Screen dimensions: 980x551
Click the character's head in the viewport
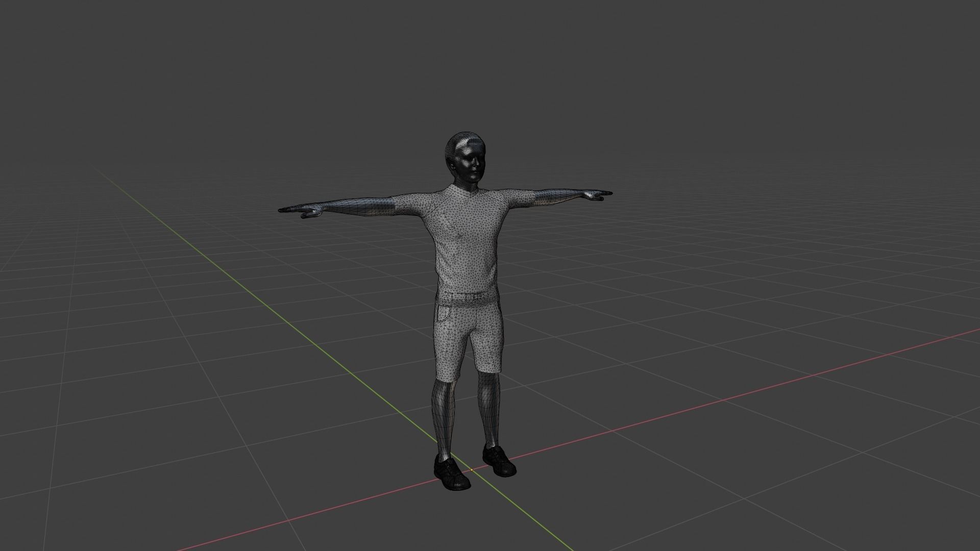tap(464, 158)
